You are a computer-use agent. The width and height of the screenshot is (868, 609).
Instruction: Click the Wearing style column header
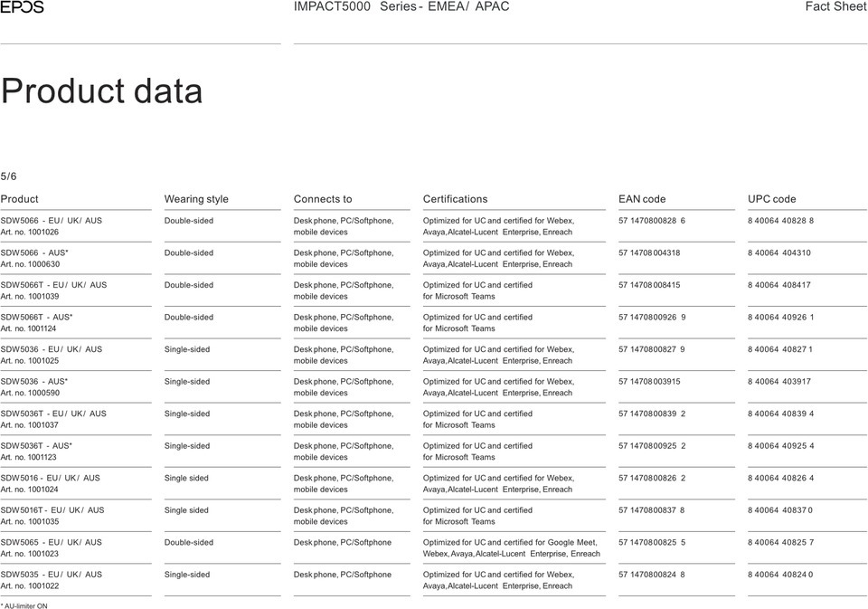(x=196, y=199)
